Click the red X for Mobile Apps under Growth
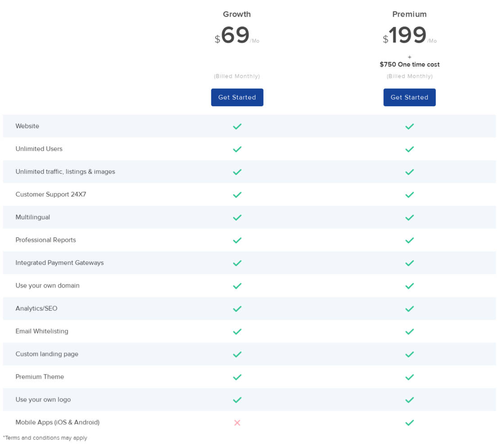Screen dimensions: 499x448 [x=237, y=422]
